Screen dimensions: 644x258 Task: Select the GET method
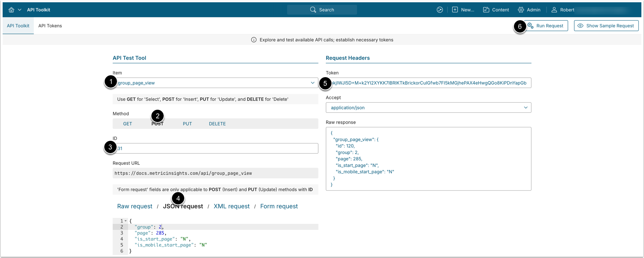127,124
